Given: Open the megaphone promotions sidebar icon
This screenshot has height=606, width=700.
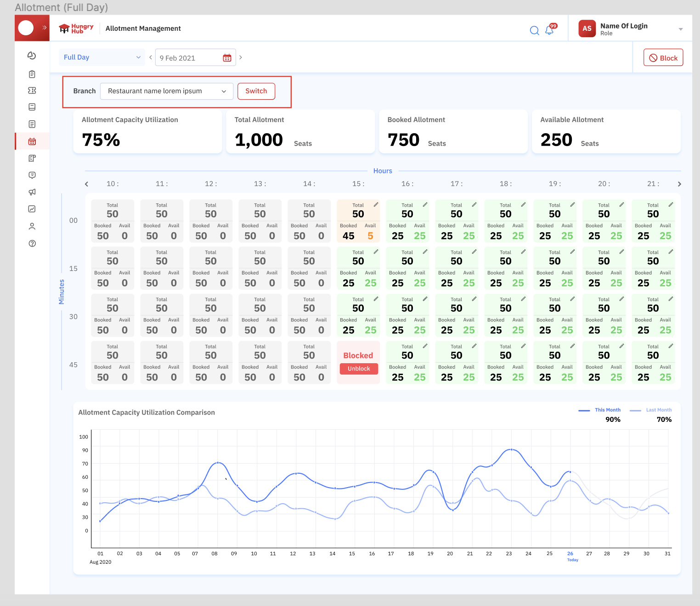Looking at the screenshot, I should pyautogui.click(x=32, y=192).
